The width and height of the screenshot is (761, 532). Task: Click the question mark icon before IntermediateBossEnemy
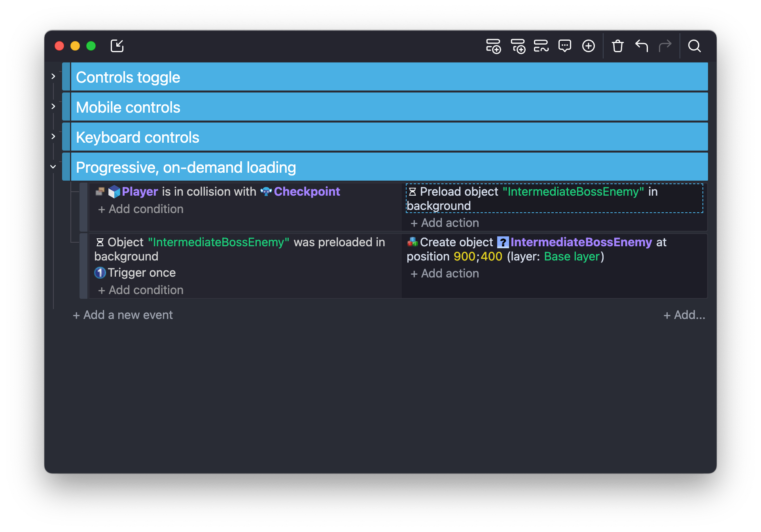[503, 242]
